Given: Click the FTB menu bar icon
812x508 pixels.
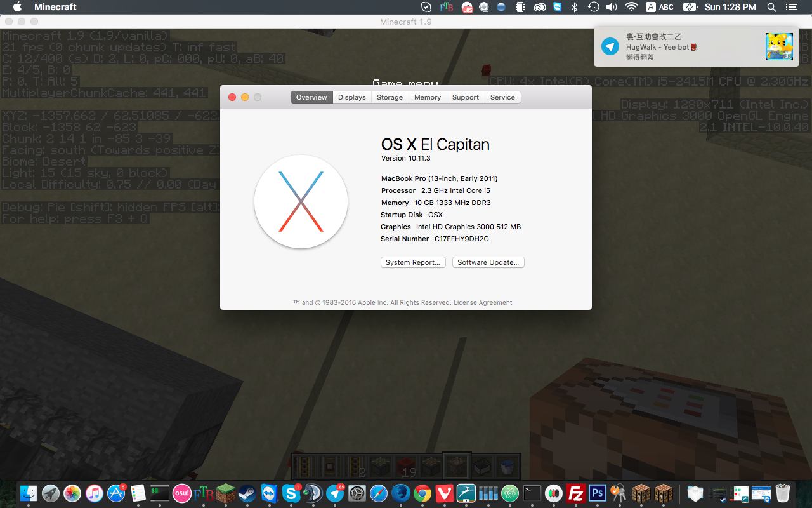Looking at the screenshot, I should [x=446, y=7].
